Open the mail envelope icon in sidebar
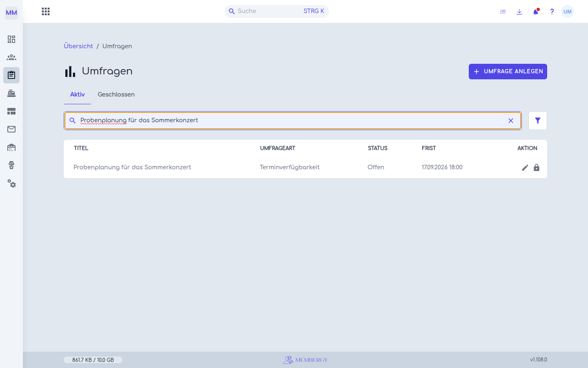Viewport: 588px width, 368px height. (x=11, y=129)
